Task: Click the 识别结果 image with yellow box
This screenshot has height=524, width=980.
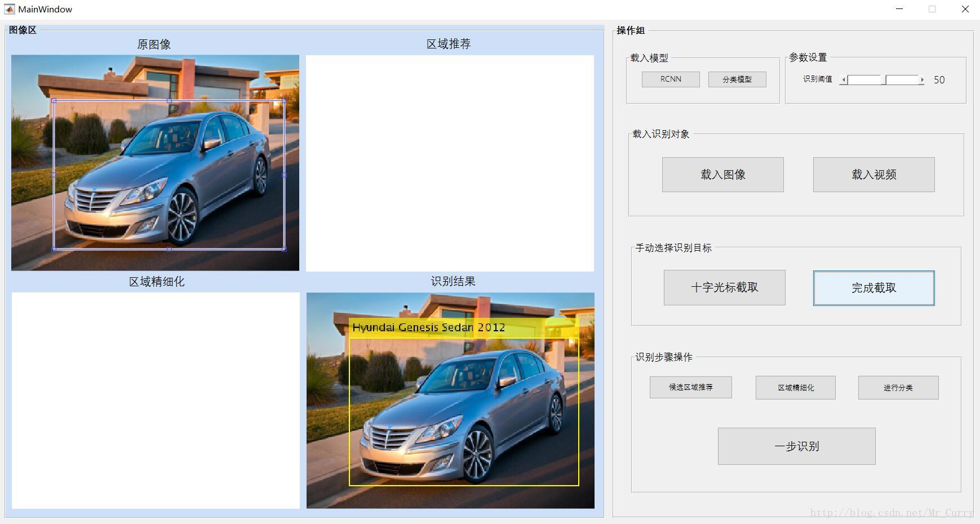Action: pos(450,401)
